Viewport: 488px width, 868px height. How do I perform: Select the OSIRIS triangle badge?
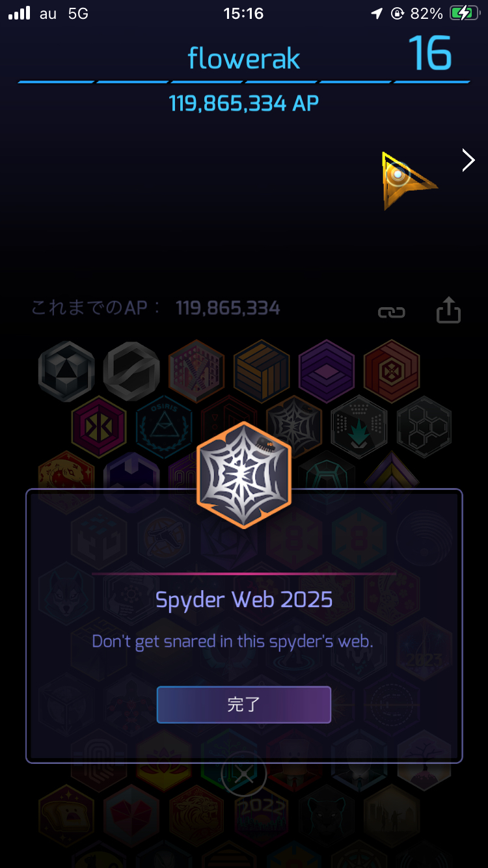[x=164, y=427]
